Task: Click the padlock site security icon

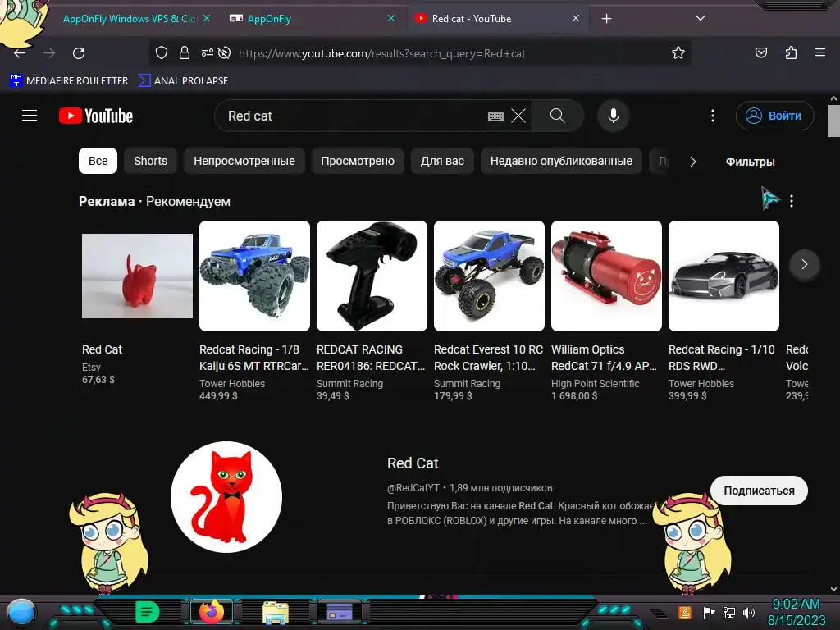Action: [x=185, y=52]
